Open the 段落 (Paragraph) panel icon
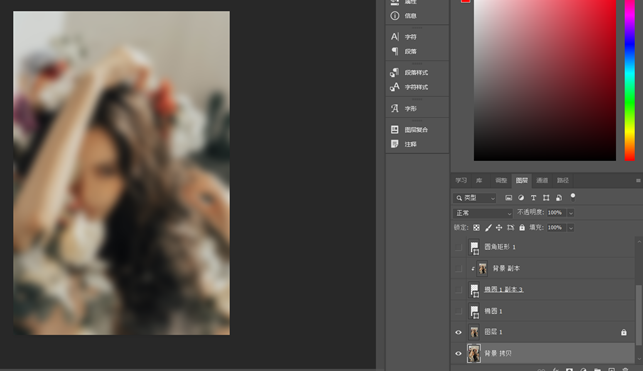The image size is (643, 371). click(x=394, y=51)
